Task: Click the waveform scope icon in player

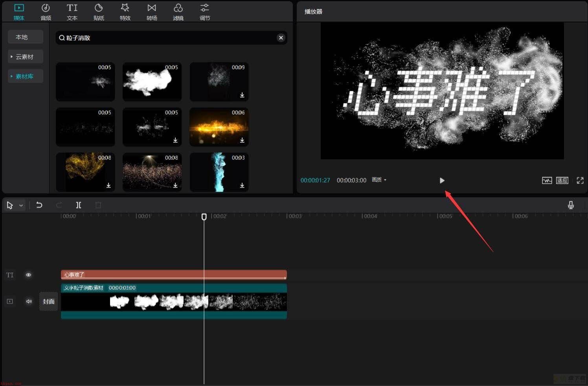Action: pos(547,180)
